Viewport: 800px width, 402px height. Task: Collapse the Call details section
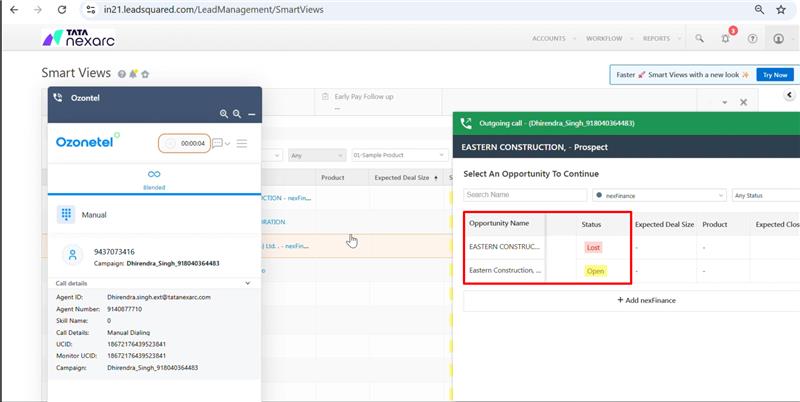click(x=248, y=284)
